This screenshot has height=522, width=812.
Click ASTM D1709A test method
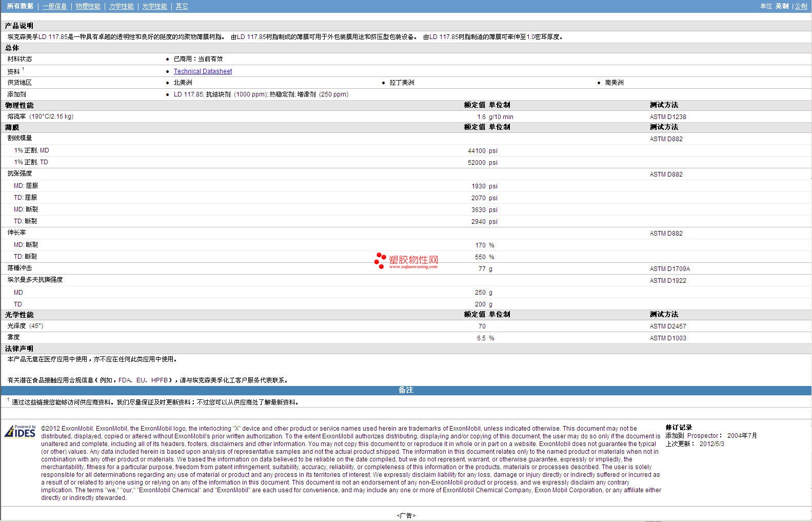tap(670, 269)
